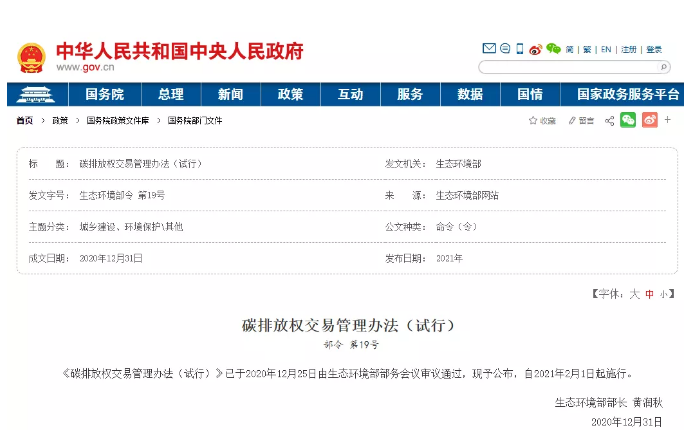This screenshot has height=434, width=692.
Task: Click the WeChat icon in top header
Action: (553, 48)
